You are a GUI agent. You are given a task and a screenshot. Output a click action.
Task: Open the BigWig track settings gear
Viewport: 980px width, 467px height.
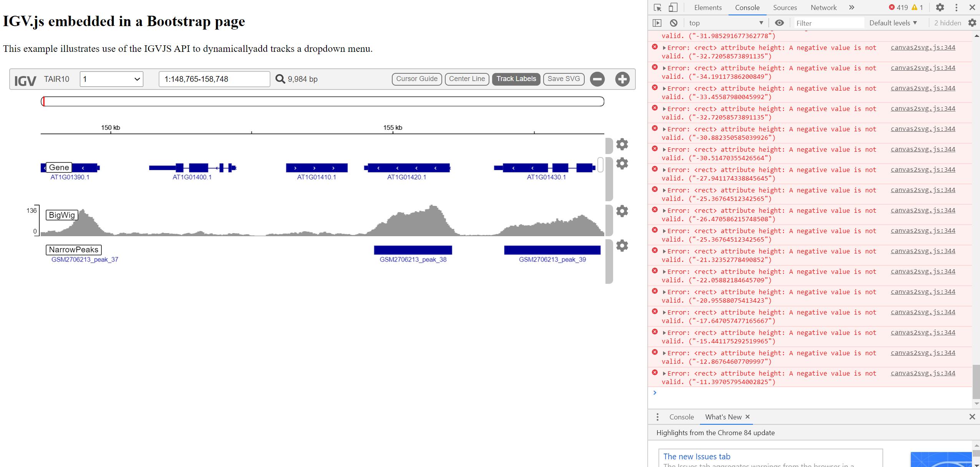[622, 210]
